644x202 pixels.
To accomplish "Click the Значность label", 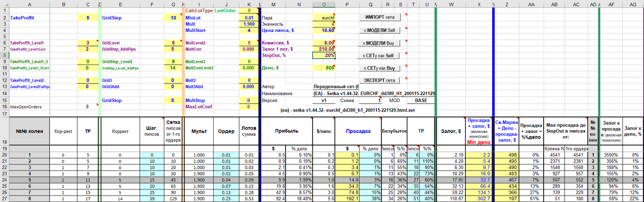I will point(273,24).
